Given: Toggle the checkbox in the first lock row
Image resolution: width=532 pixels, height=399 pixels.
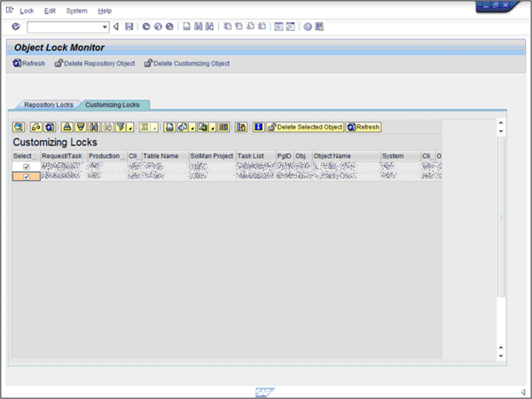Looking at the screenshot, I should 26,167.
